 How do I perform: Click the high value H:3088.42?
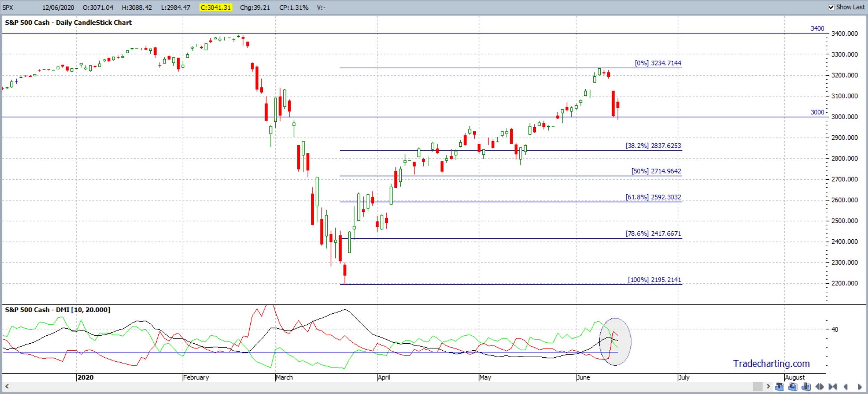point(137,7)
